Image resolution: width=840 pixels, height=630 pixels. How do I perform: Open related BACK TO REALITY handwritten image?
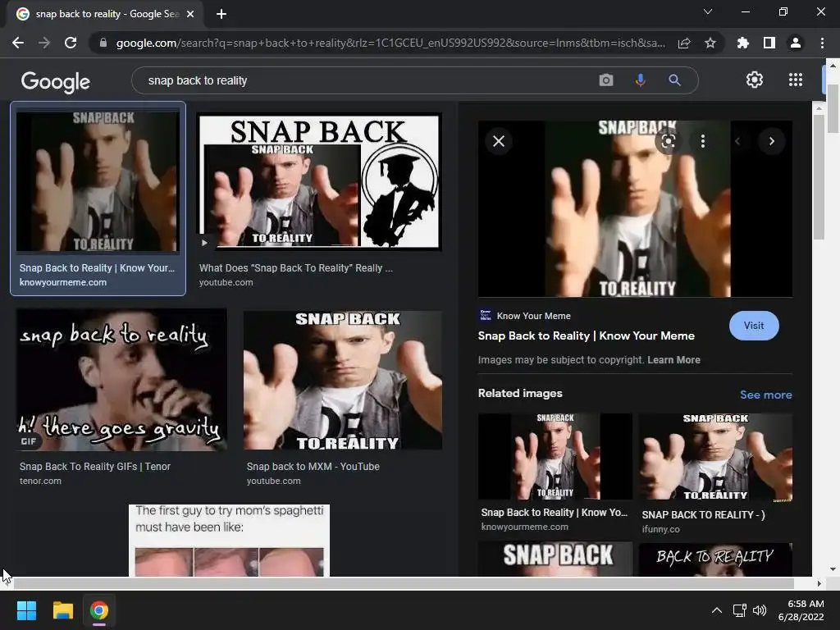[715, 559]
